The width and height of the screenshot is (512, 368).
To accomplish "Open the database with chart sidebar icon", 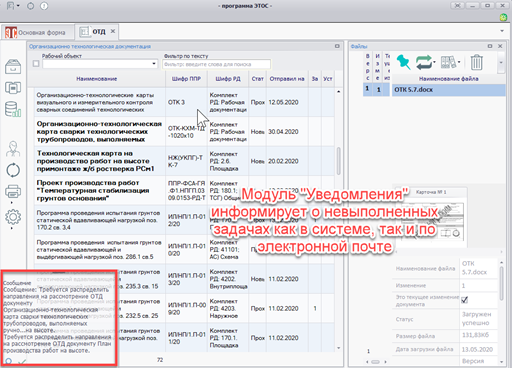I will coord(13,109).
